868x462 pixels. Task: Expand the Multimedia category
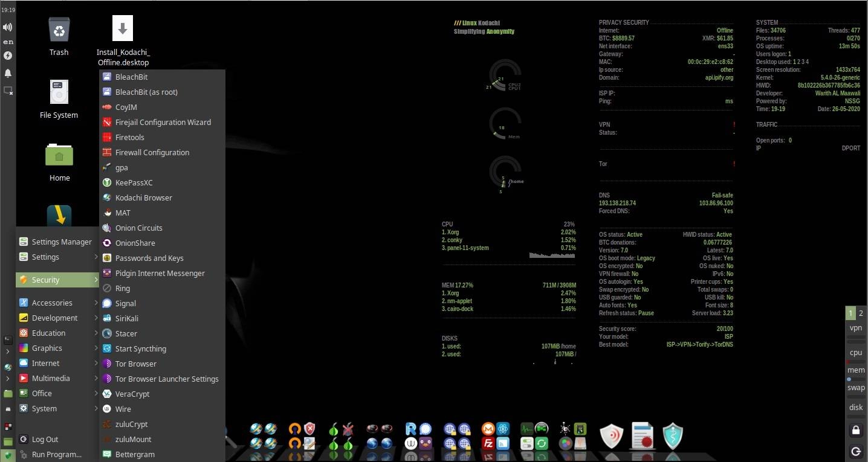pos(57,379)
